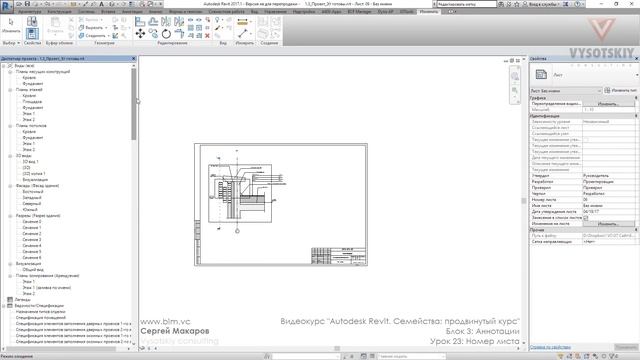Collapse the '3D виды' tree group
640x360 pixels.
point(10,156)
